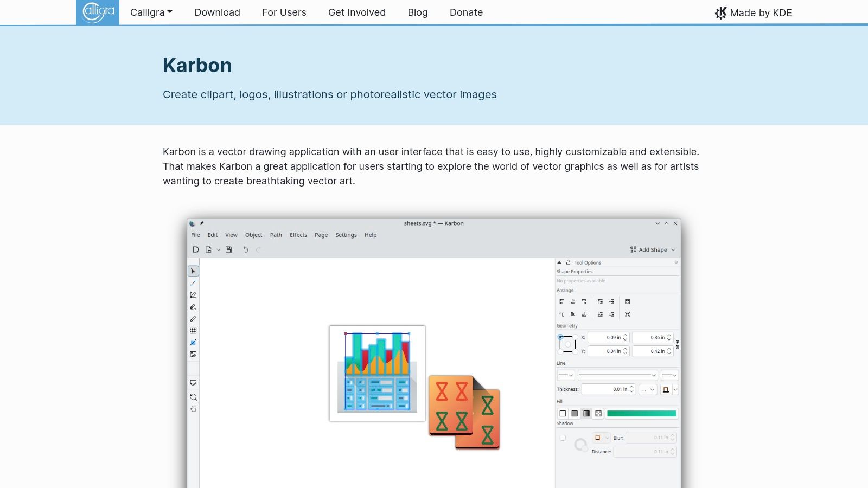Image resolution: width=868 pixels, height=488 pixels.
Task: Toggle the Shadow checkbox
Action: click(563, 438)
